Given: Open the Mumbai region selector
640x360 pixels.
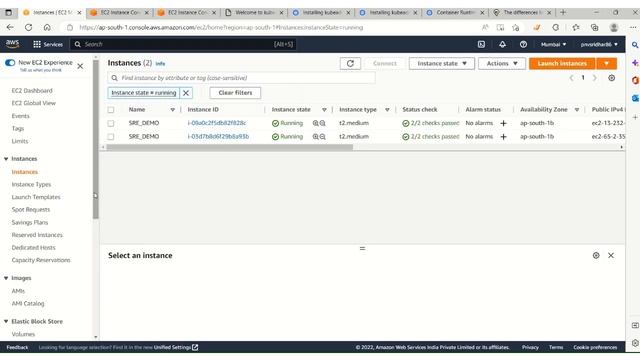Looking at the screenshot, I should point(553,44).
